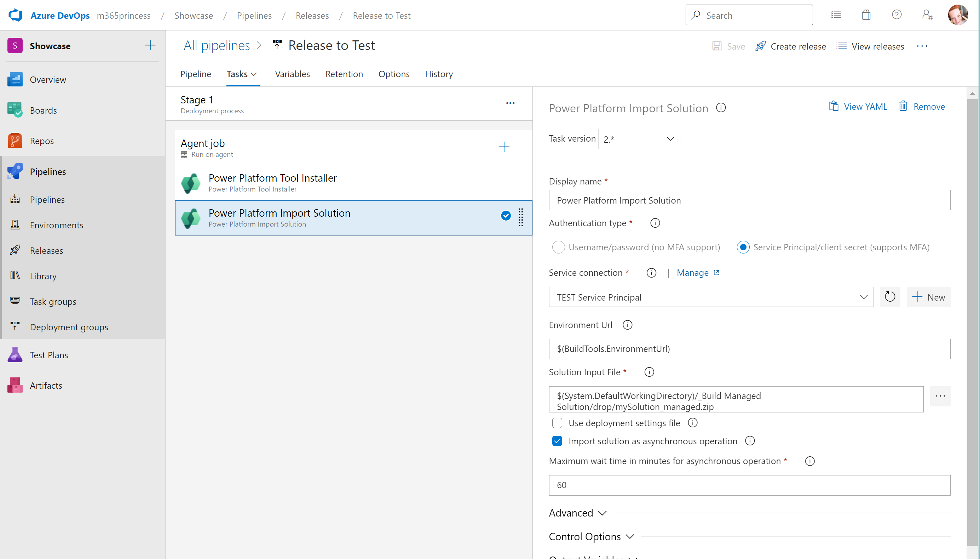
Task: Refresh the service connection list
Action: (890, 297)
